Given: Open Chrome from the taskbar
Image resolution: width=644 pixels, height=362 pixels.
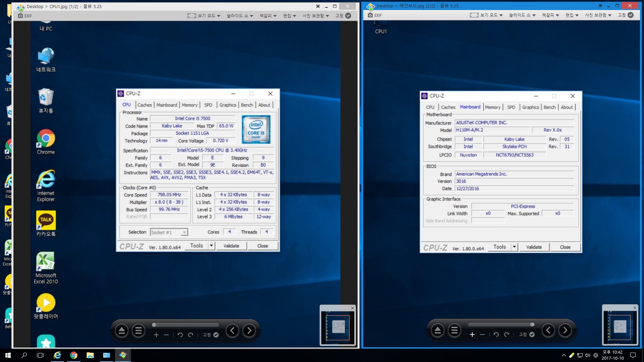Looking at the screenshot, I should [74, 355].
